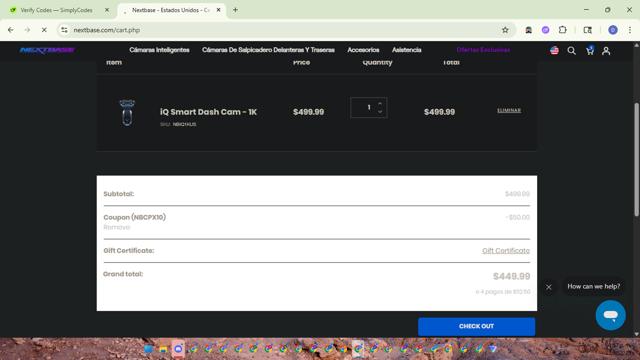Click the Grand total: label
This screenshot has width=640, height=360.
(x=123, y=274)
